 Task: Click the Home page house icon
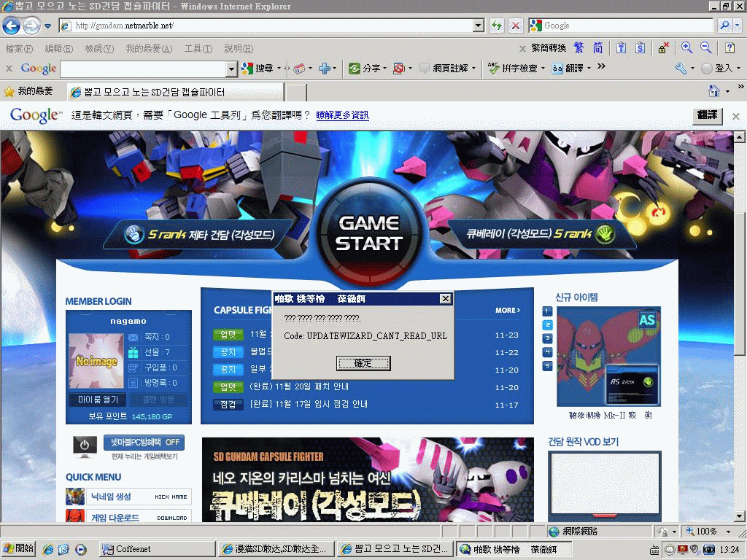pos(713,91)
